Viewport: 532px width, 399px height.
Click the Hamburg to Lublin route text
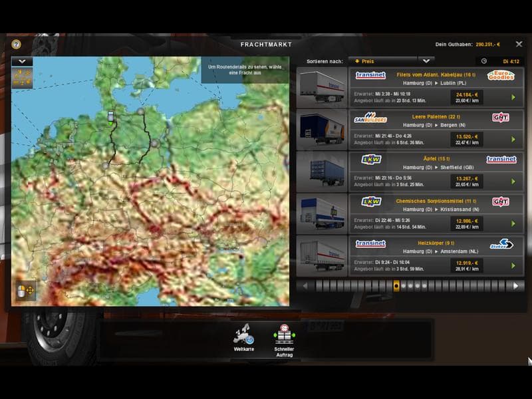click(x=434, y=83)
